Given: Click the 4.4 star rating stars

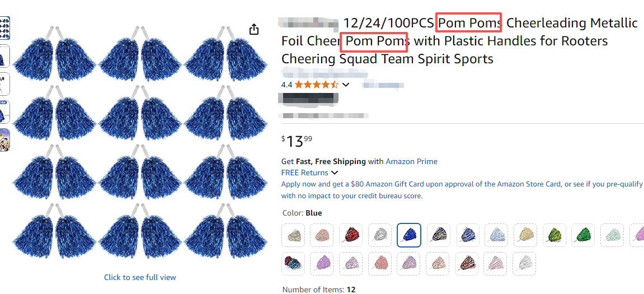Looking at the screenshot, I should click(316, 85).
